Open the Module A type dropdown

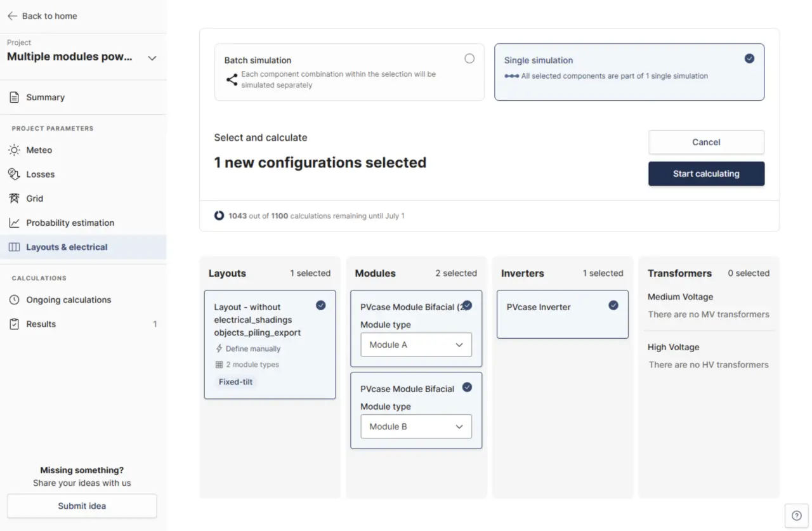click(x=416, y=344)
